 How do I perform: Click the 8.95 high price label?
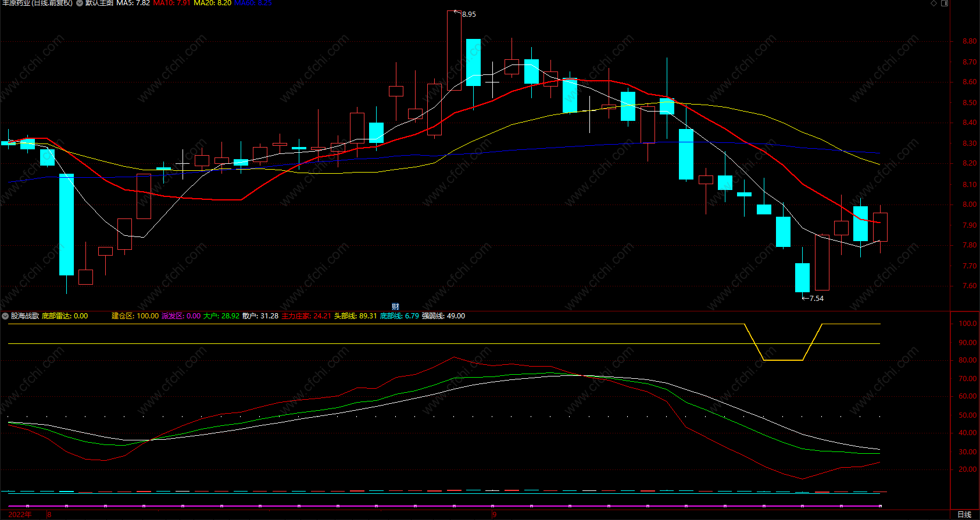tap(468, 15)
